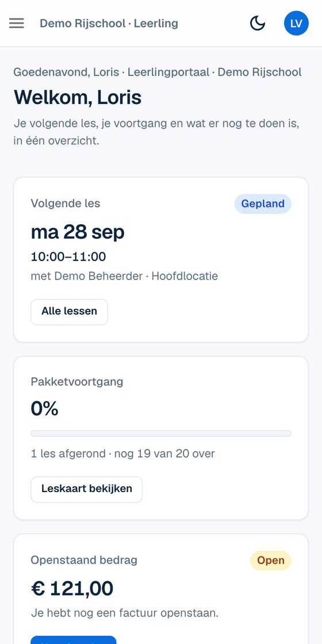
Task: Open Alle lessen
Action: (70, 312)
